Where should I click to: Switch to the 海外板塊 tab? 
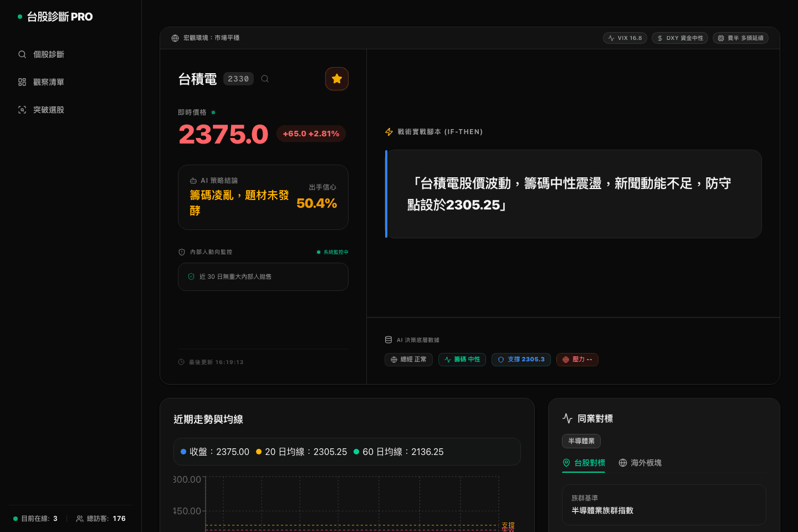pyautogui.click(x=640, y=463)
